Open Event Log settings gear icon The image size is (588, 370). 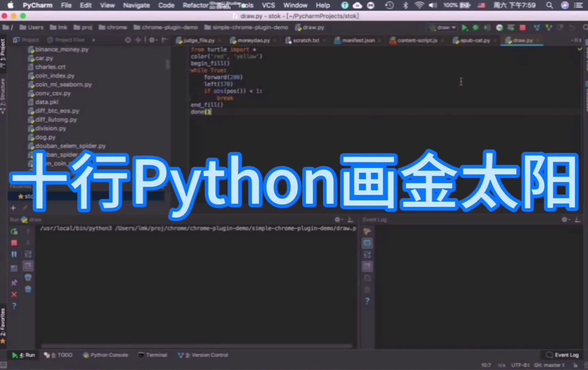coord(564,219)
